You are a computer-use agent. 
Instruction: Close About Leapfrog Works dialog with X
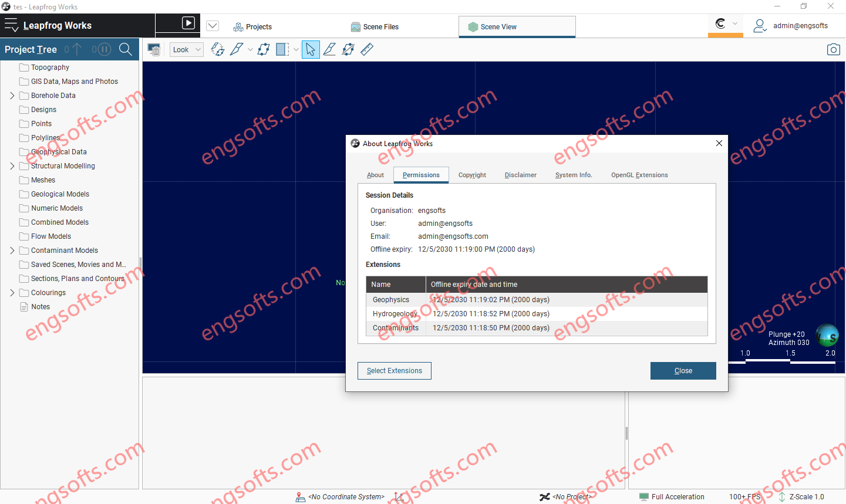[x=719, y=143]
